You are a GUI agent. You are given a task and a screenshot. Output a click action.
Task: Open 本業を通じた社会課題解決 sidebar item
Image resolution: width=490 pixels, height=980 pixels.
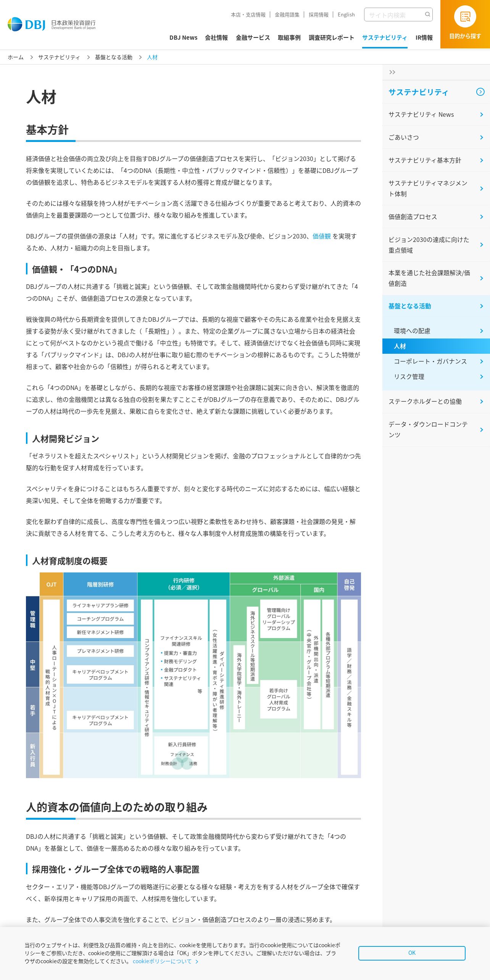[x=436, y=278]
